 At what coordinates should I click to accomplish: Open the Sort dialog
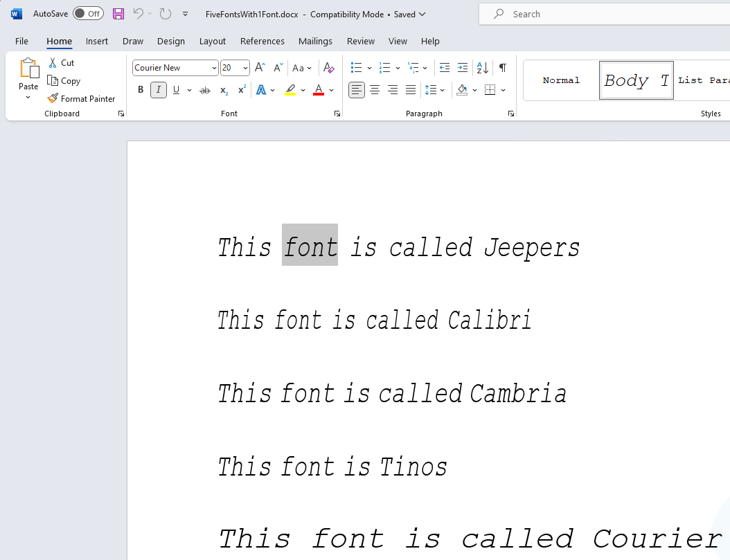(x=482, y=68)
